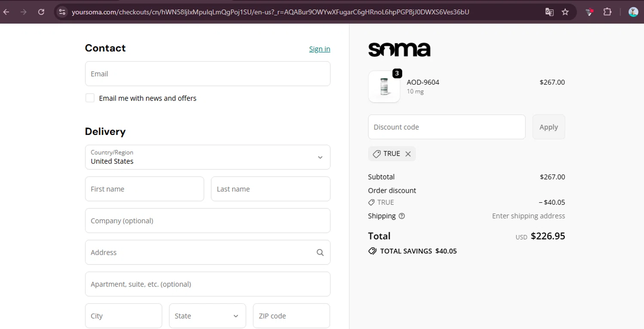Click the Apply discount button
The height and width of the screenshot is (329, 644).
pyautogui.click(x=549, y=127)
